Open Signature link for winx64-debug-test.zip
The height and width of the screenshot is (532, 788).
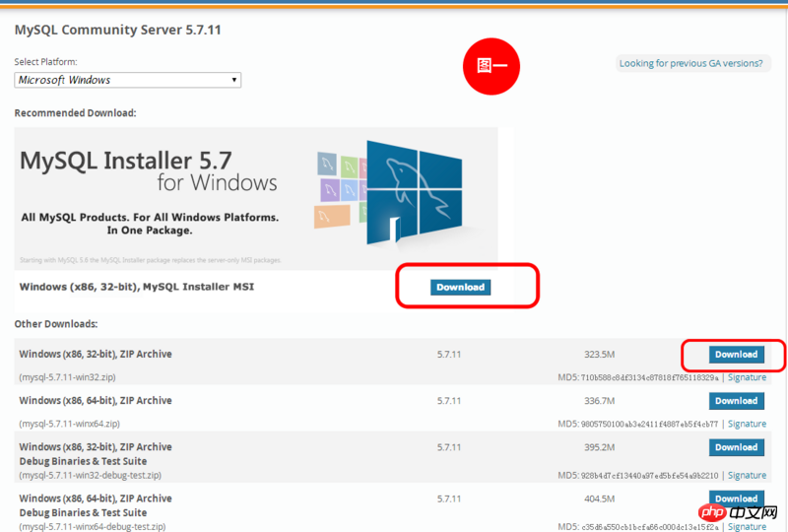(747, 526)
